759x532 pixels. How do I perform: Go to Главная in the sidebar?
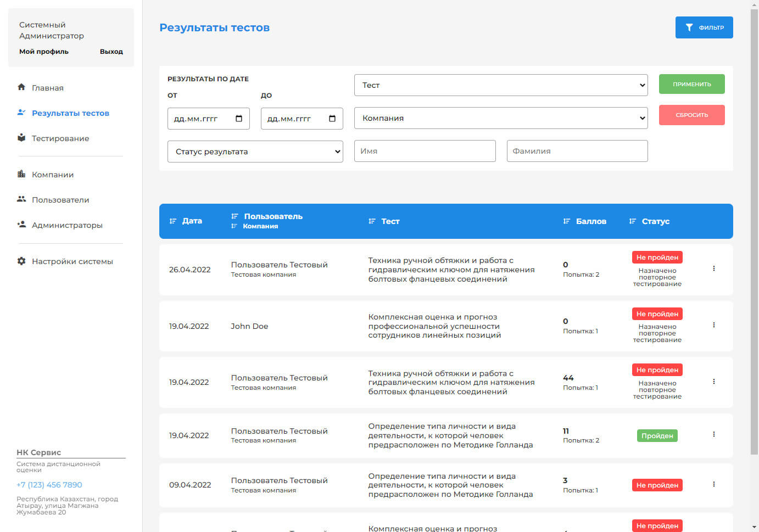tap(48, 88)
